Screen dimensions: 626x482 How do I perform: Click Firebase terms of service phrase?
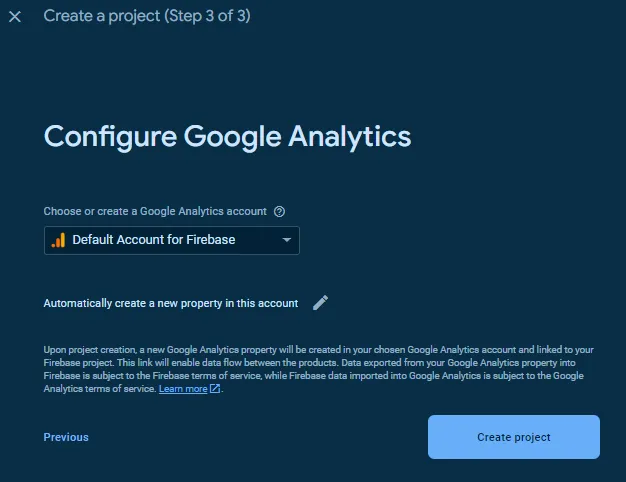(207, 376)
